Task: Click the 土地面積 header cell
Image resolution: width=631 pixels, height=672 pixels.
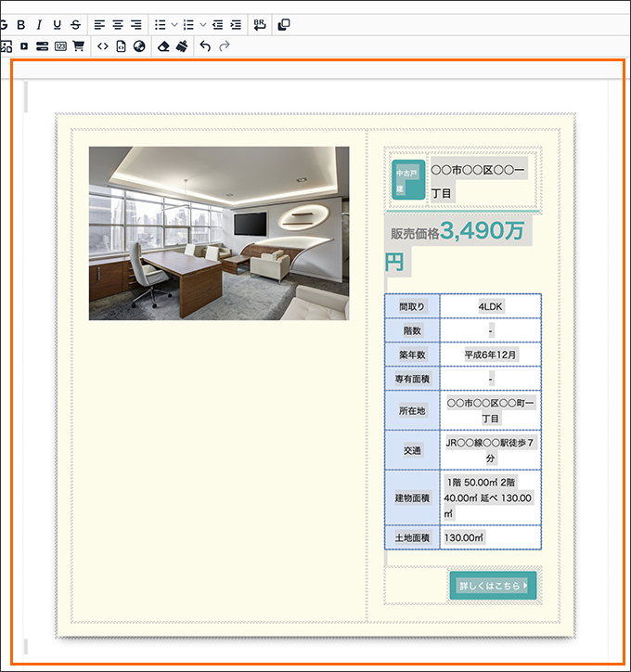Action: pos(412,537)
